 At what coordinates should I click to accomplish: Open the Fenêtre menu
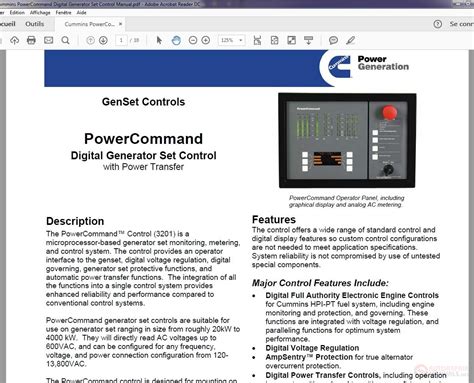(63, 12)
